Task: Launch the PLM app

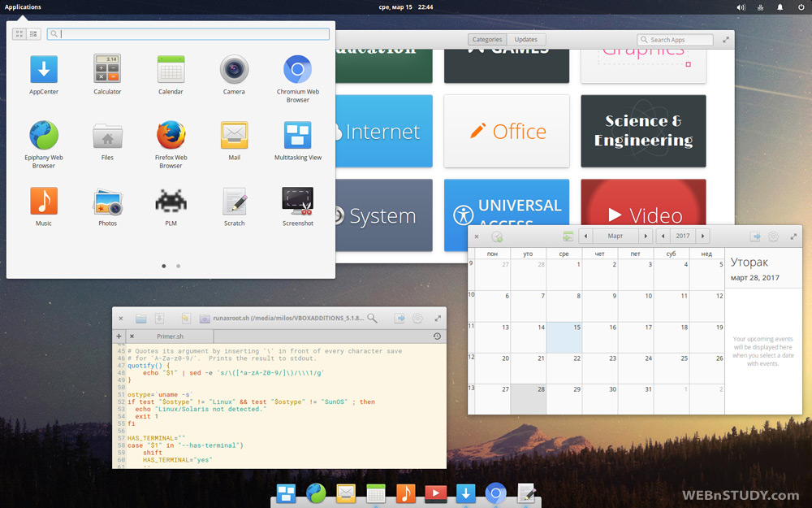Action: click(x=171, y=201)
